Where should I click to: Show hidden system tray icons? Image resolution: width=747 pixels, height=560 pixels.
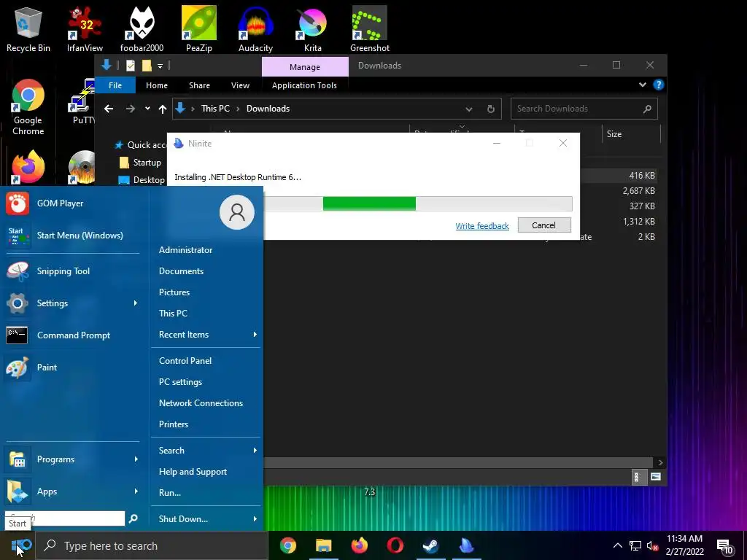(x=617, y=545)
